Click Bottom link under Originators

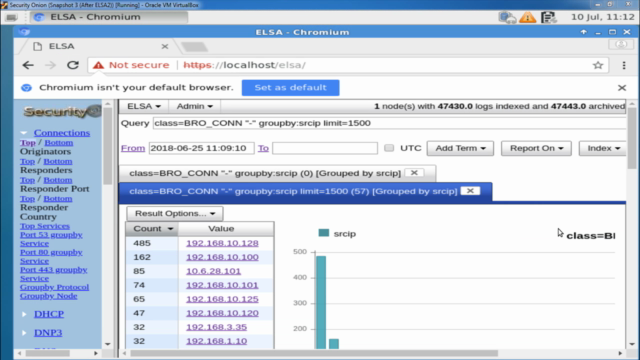click(x=58, y=143)
